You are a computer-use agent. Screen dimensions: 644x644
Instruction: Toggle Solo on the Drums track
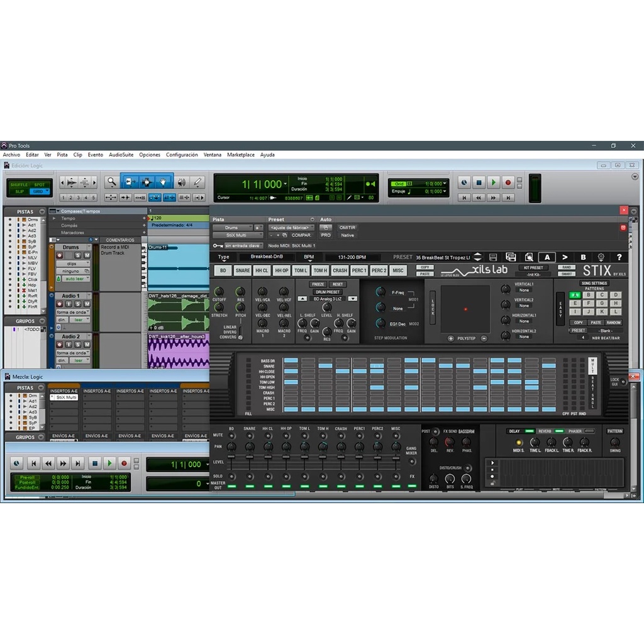[77, 255]
